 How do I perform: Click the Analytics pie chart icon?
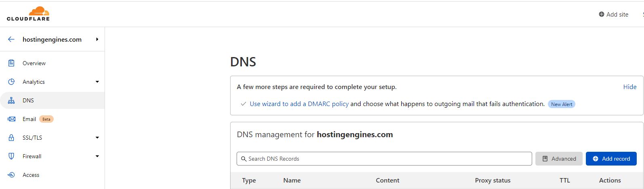click(11, 82)
